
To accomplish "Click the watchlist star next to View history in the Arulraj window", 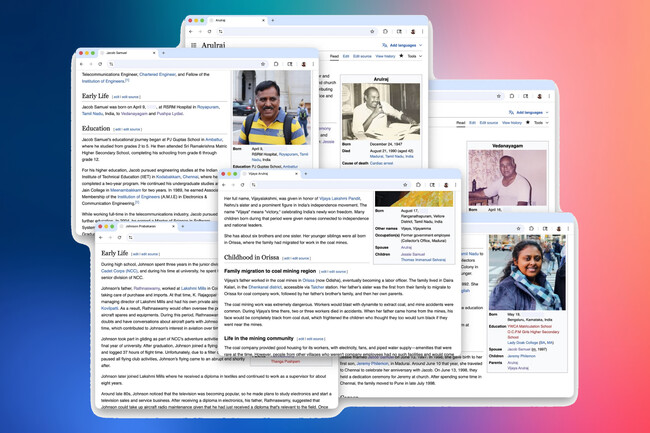I will point(401,56).
